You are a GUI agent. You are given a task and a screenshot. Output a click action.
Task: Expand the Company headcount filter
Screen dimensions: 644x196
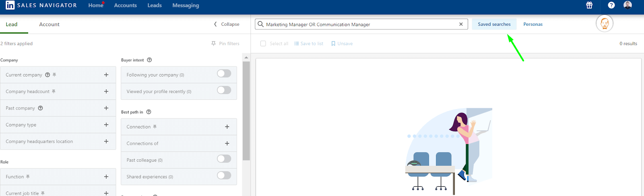point(106,91)
